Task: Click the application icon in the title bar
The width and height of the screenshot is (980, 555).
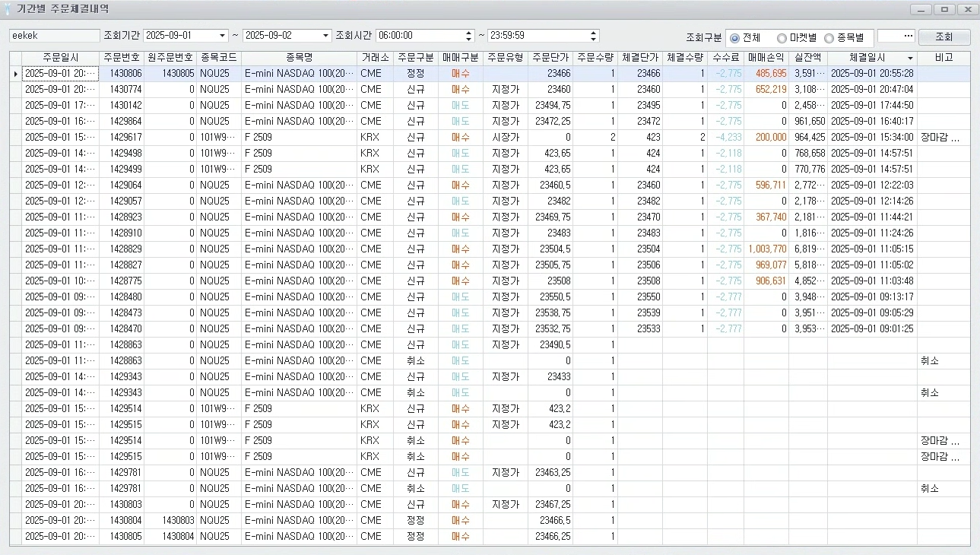Action: point(8,9)
